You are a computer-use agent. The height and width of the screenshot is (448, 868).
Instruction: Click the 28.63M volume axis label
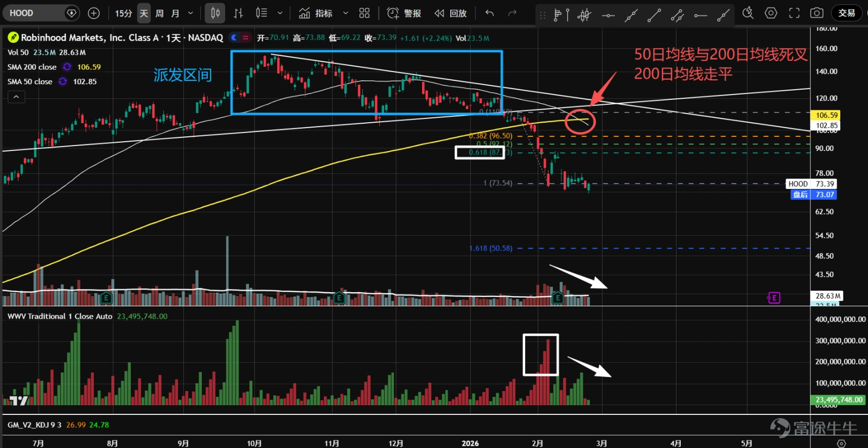coord(827,296)
